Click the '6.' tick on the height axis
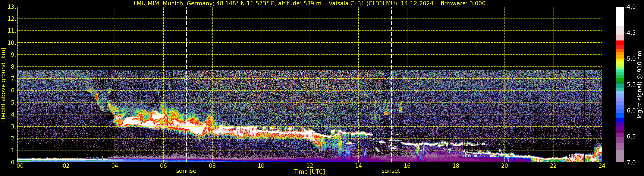 pyautogui.click(x=13, y=91)
